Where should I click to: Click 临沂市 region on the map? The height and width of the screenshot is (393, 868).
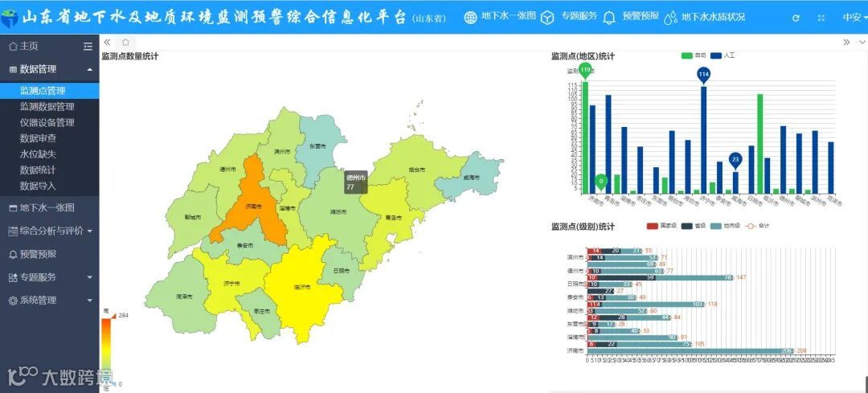[x=301, y=287]
